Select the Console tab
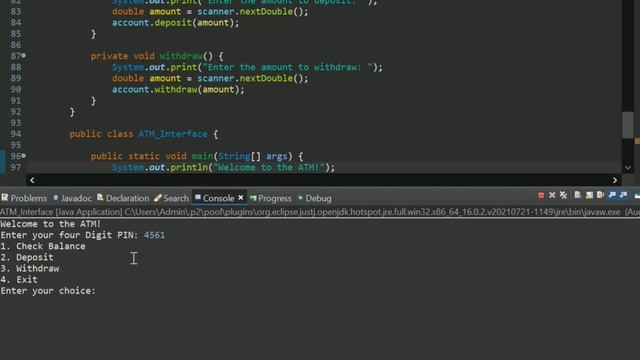 click(x=218, y=198)
